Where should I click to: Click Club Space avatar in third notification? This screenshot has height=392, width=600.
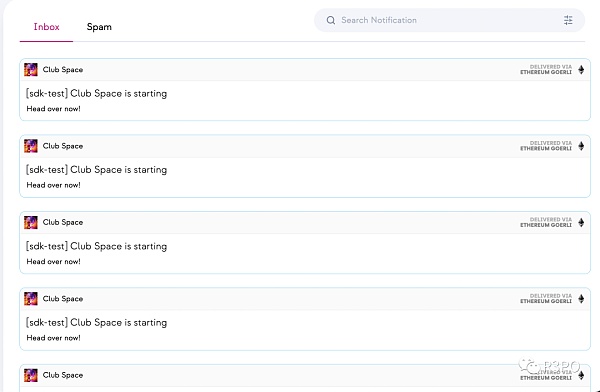pos(31,222)
